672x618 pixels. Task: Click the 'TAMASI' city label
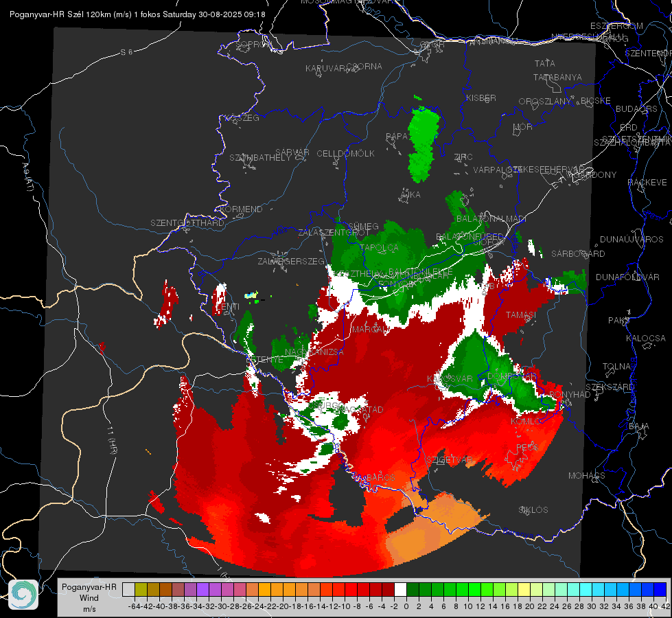(521, 315)
